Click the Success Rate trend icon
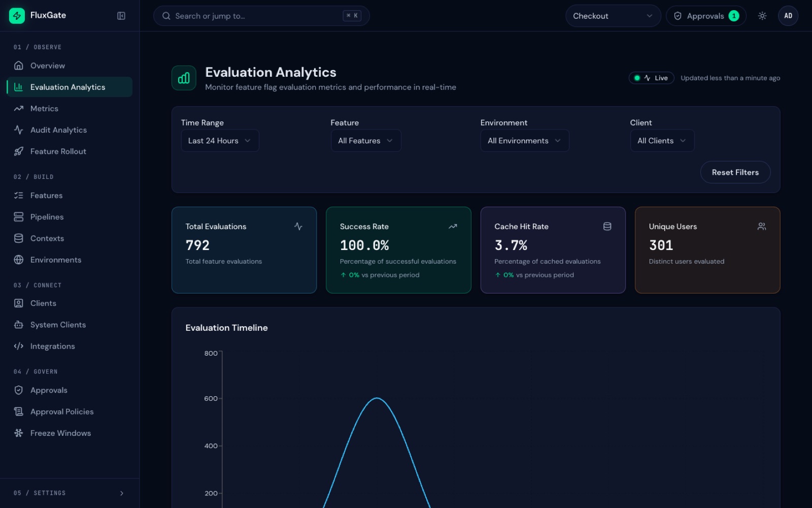Screen dimensions: 812x508 point(453,227)
